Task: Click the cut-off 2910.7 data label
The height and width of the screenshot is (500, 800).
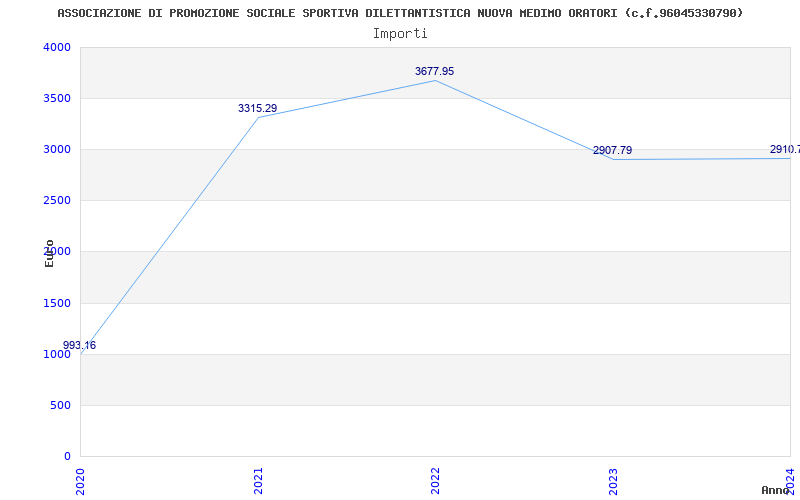Action: click(x=785, y=149)
